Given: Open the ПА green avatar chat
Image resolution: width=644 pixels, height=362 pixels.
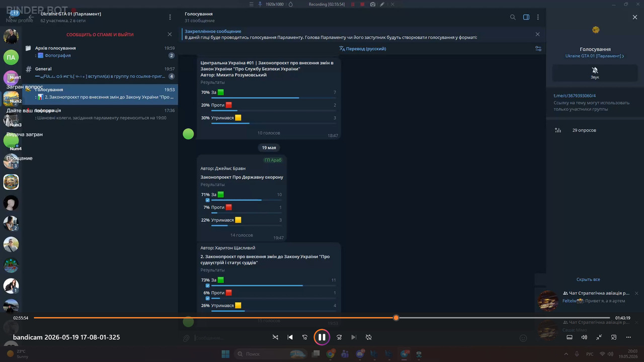Looking at the screenshot, I should tap(11, 57).
